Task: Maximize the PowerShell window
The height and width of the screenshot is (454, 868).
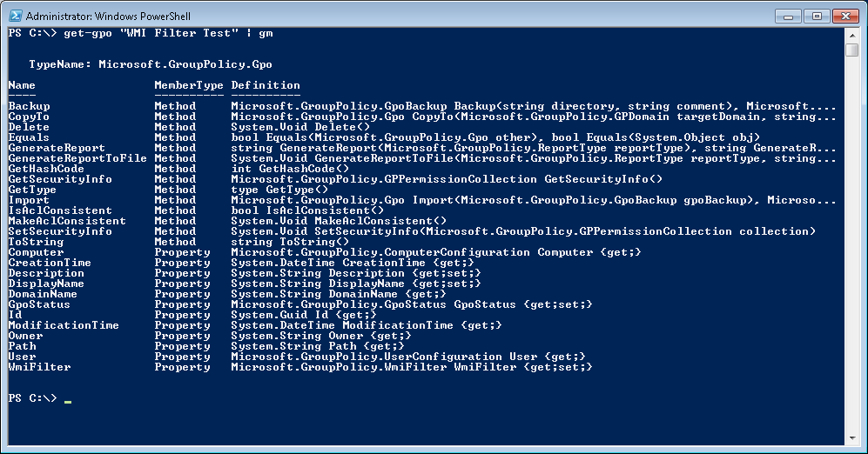Action: coord(816,15)
